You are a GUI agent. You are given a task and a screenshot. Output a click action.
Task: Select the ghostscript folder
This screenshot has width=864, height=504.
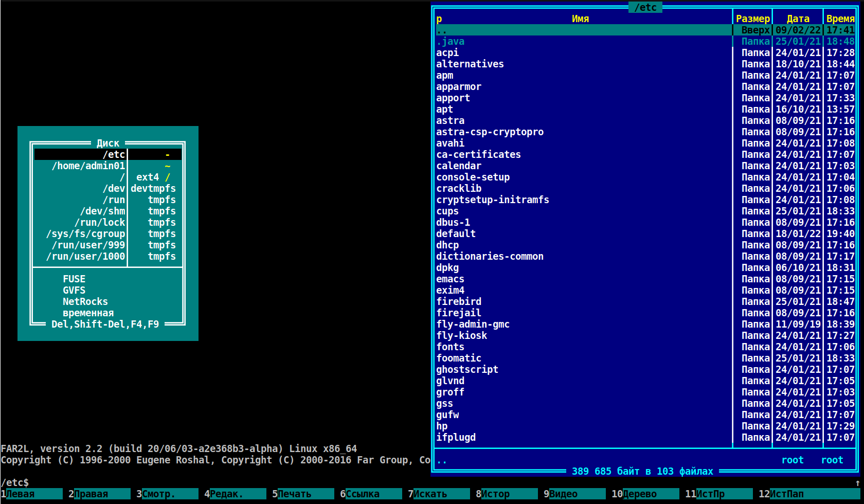(x=645, y=369)
